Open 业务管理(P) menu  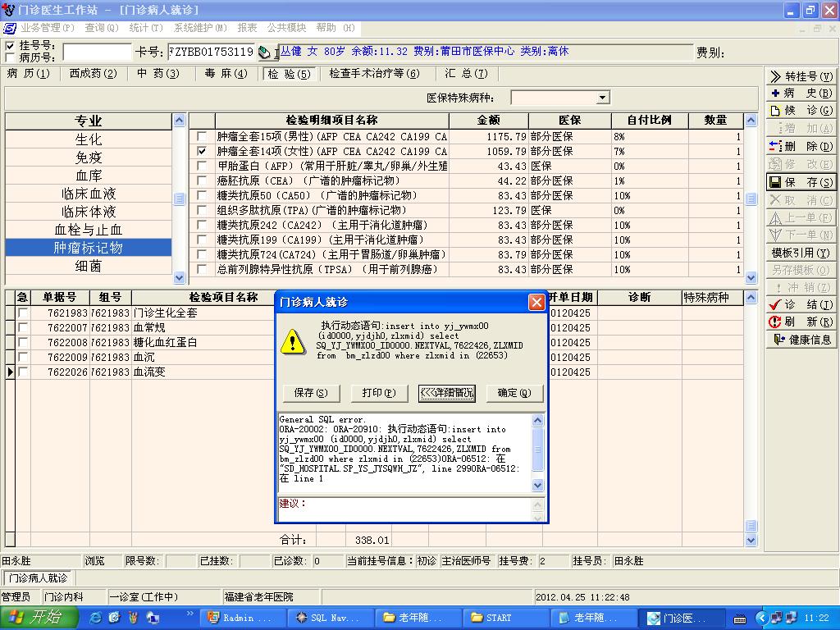(47, 28)
